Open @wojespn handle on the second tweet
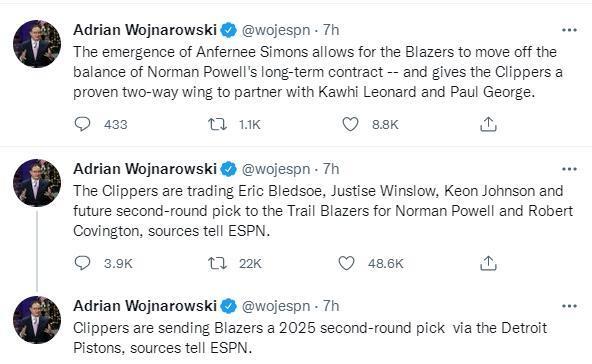The height and width of the screenshot is (364, 592). [x=276, y=169]
